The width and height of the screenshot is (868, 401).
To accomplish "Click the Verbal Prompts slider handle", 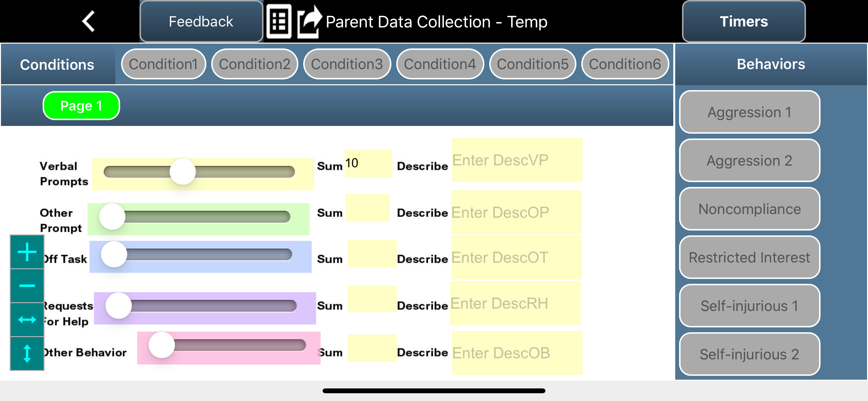I will pyautogui.click(x=183, y=171).
